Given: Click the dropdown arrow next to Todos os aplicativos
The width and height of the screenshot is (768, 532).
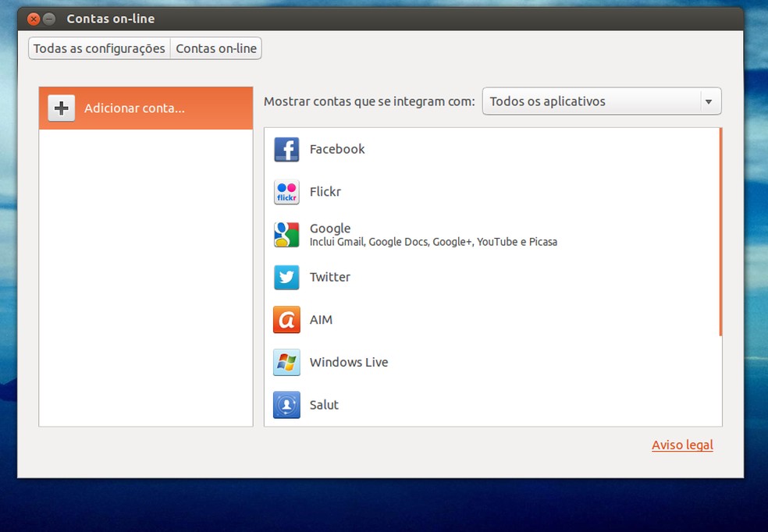Looking at the screenshot, I should coord(709,101).
